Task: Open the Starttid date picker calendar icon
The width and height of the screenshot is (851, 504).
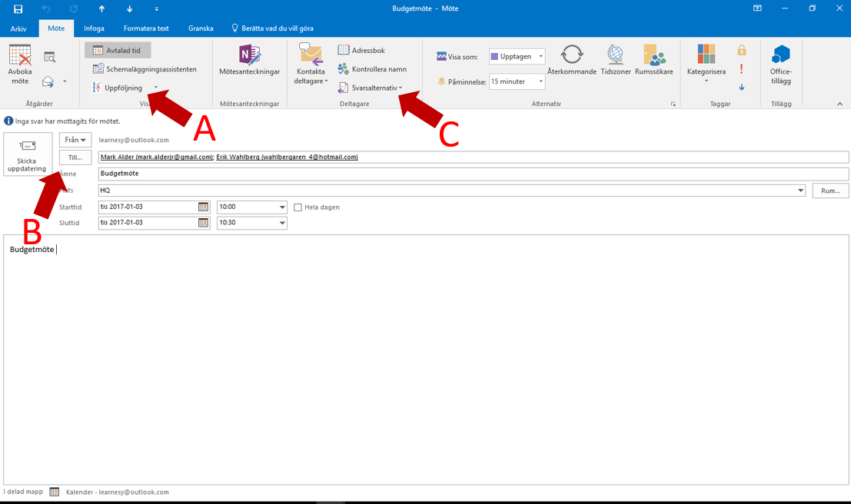Action: click(203, 207)
